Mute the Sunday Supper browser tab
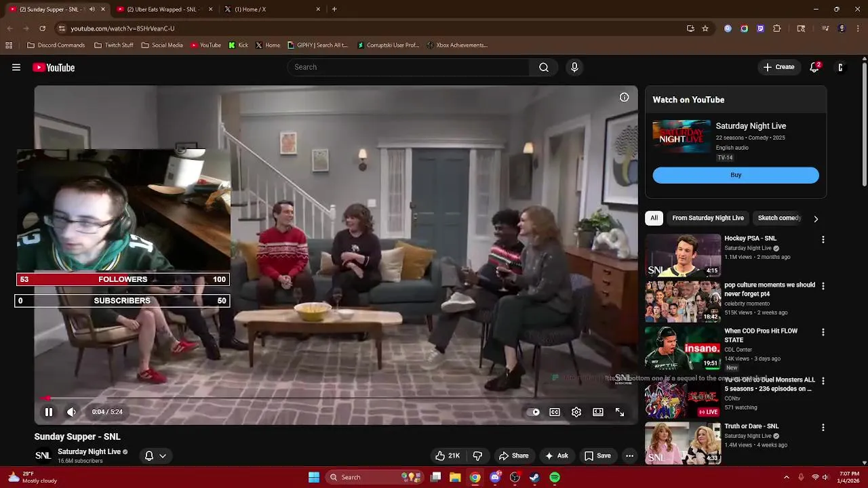 click(92, 9)
